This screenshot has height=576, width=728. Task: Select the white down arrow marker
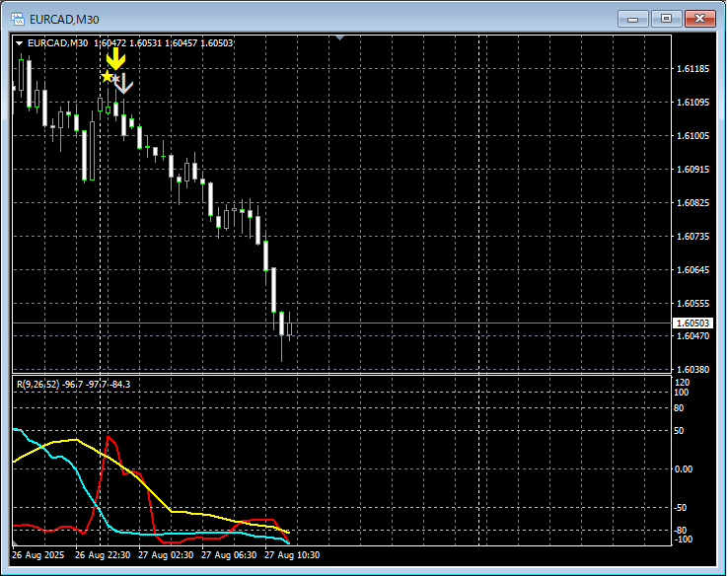tap(123, 84)
